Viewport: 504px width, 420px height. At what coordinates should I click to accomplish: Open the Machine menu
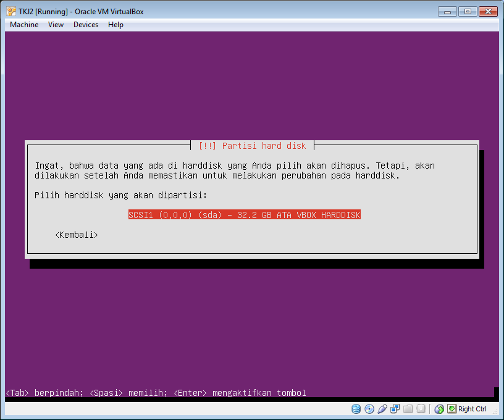pyautogui.click(x=23, y=25)
